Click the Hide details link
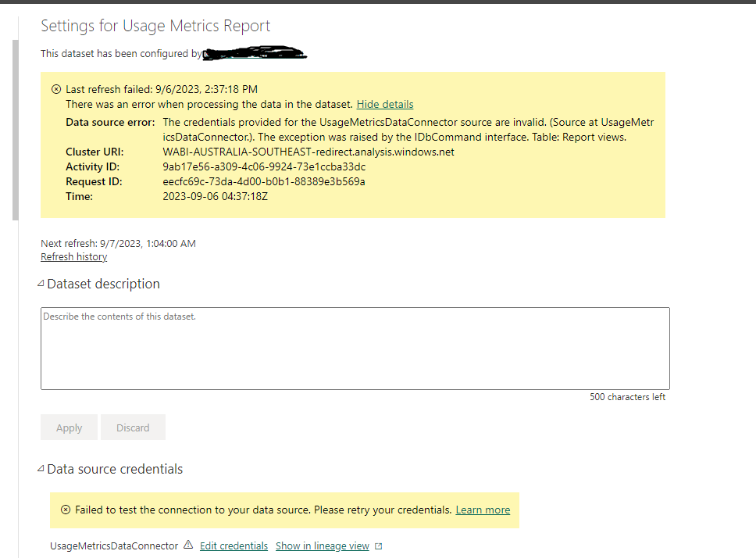This screenshot has width=756, height=558. pos(385,104)
